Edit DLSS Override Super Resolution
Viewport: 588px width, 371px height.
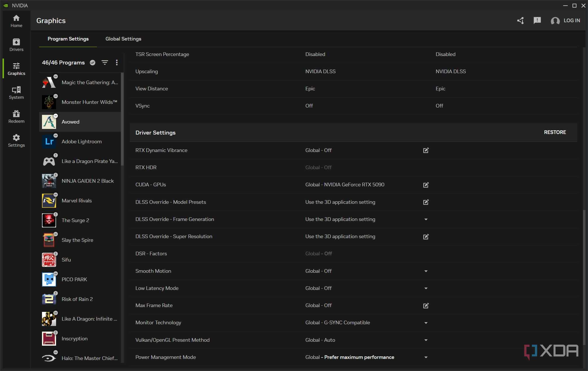[426, 236]
